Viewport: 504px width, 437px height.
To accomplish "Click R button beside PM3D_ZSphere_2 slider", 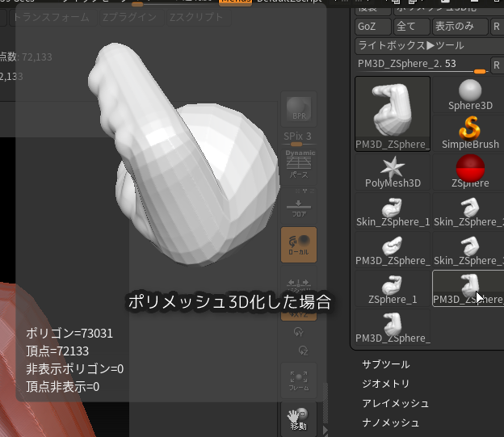I will coord(497,65).
